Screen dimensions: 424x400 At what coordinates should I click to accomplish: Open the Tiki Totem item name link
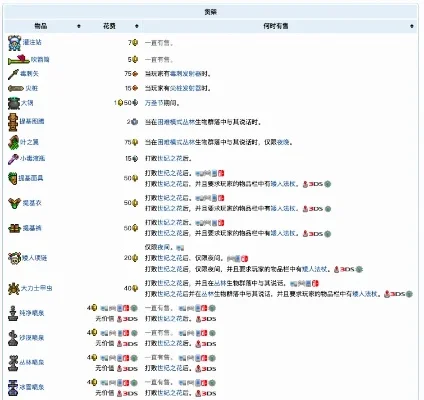click(x=32, y=122)
